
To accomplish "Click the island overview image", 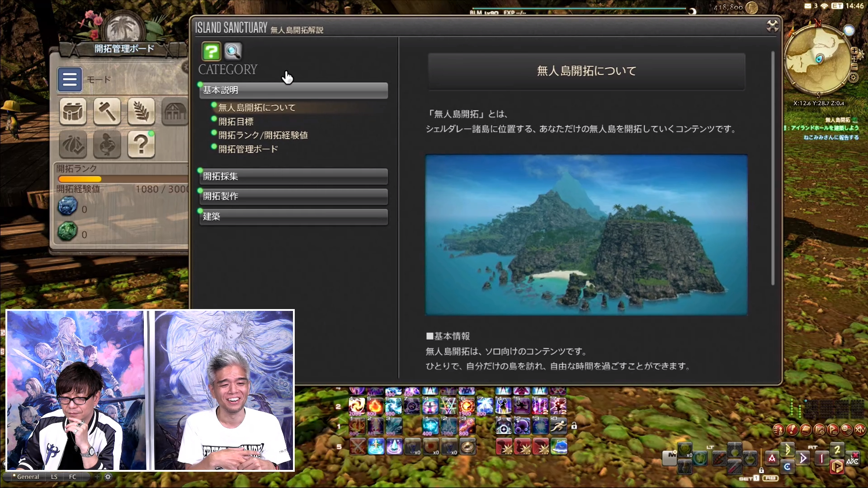I will [586, 235].
